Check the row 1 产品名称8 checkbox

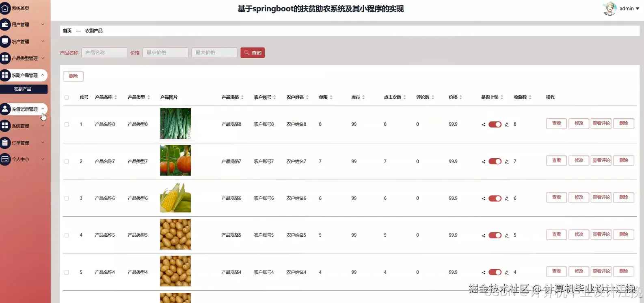(67, 124)
